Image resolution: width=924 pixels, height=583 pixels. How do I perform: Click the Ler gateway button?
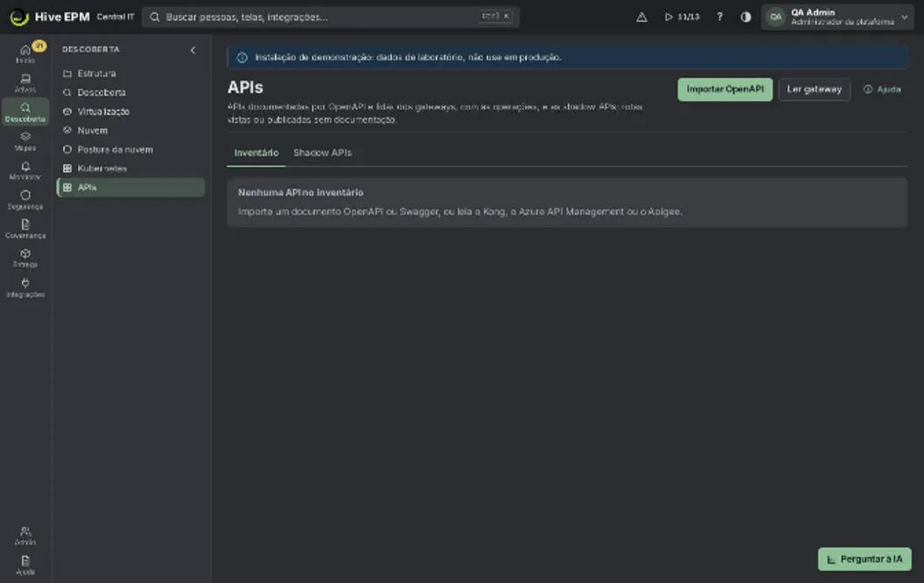pos(814,90)
